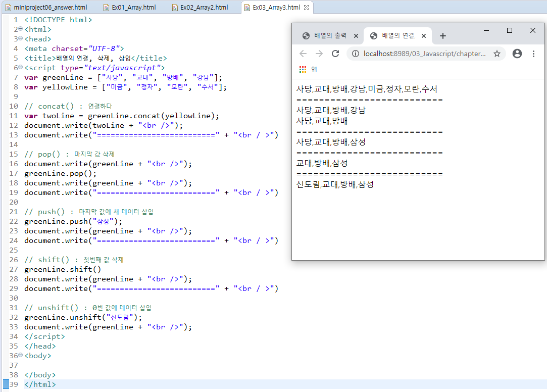Click the miniproject06_answer.html file icon
547x392 pixels.
pos(8,8)
